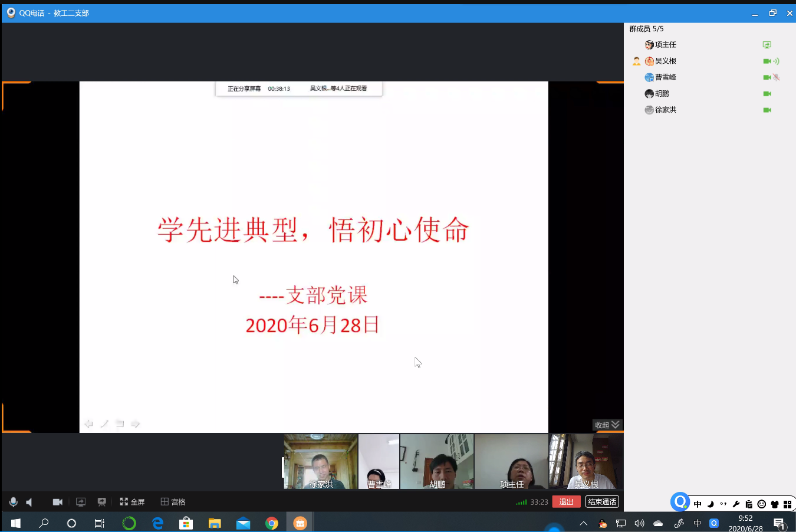This screenshot has width=796, height=532.
Task: Click the pen annotation icon on slide
Action: point(104,424)
